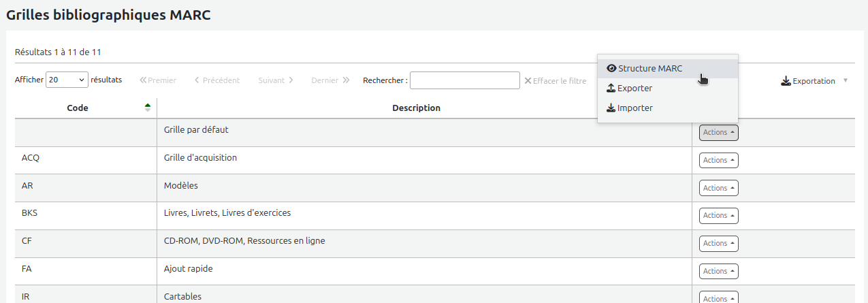This screenshot has height=303, width=868.
Task: Click the download icon beside Importer
Action: point(611,108)
